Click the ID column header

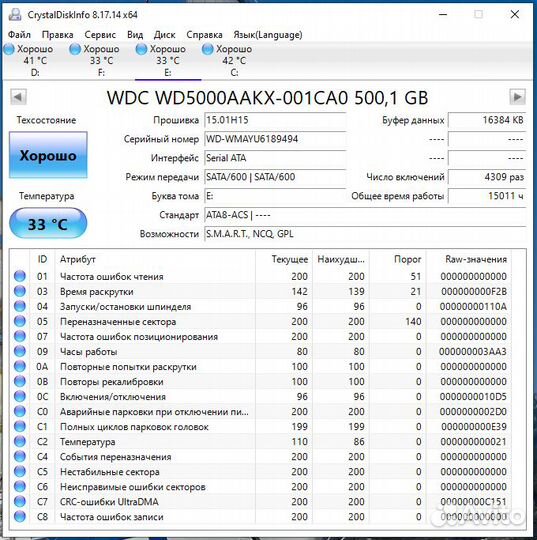[x=42, y=259]
